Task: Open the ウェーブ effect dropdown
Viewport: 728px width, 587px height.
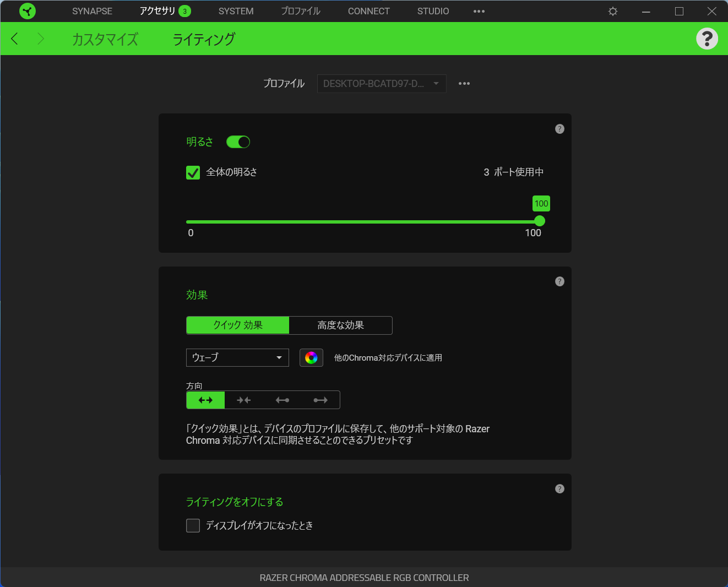Action: [237, 358]
